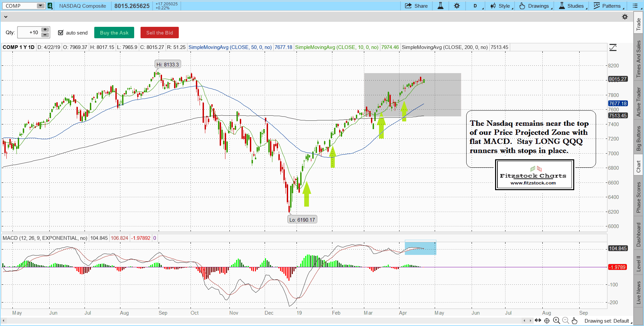Click the zoom in magnifier icon
644x326 pixels.
(x=556, y=321)
